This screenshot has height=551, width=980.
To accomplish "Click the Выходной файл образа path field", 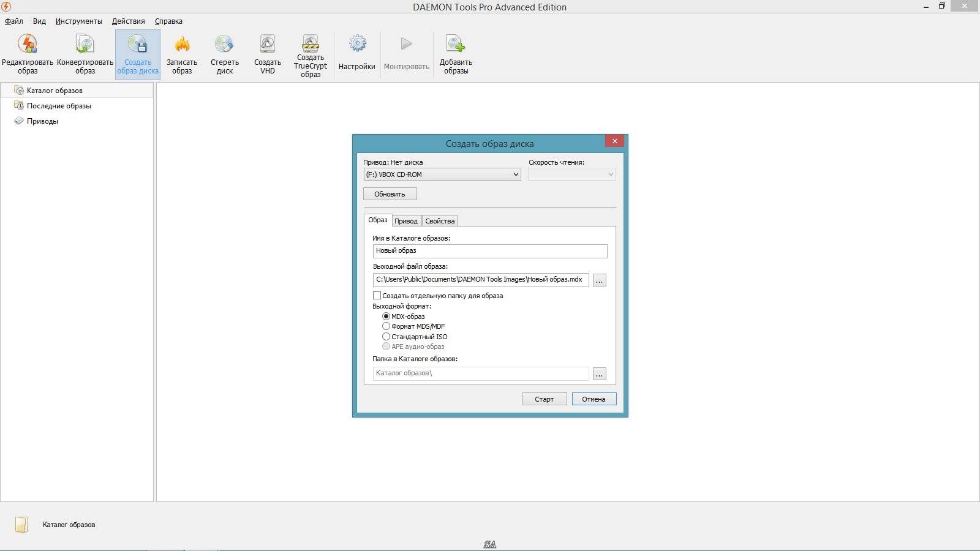I will [x=481, y=280].
